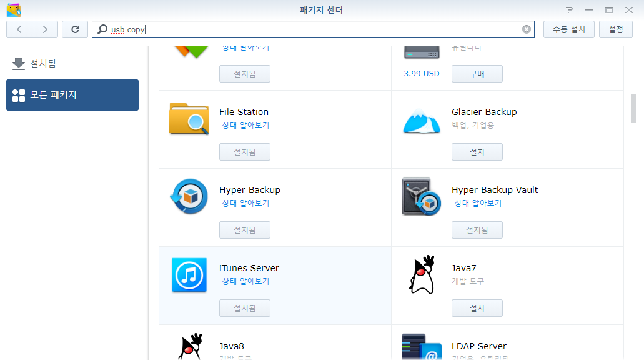
Task: Click 설치됨 button under iTunes Server
Action: pos(245,307)
